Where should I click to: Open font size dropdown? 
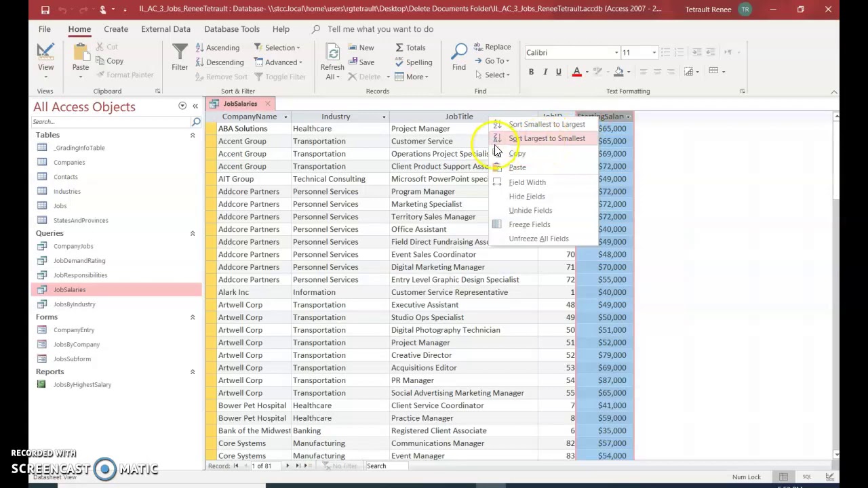(x=654, y=53)
